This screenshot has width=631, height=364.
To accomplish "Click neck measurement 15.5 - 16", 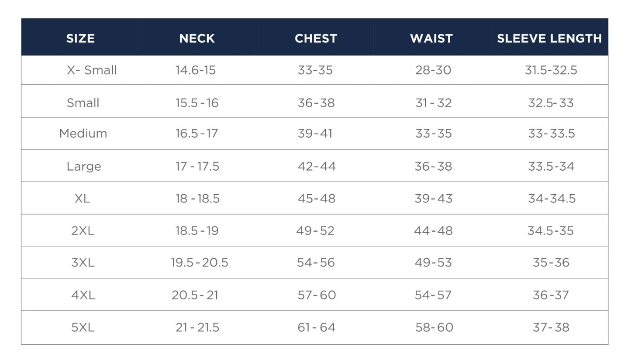I will click(197, 103).
